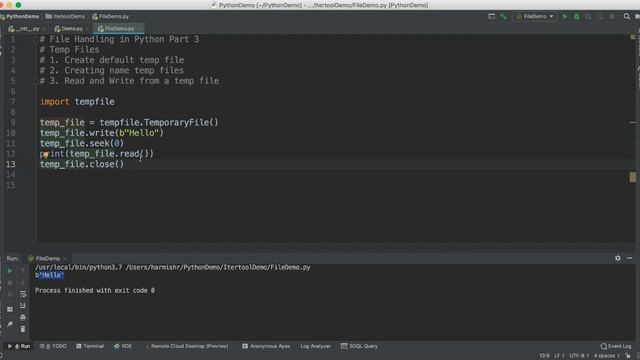Click the UTF-8 encoding selector
Screen dimensions: 640x360
click(x=578, y=356)
